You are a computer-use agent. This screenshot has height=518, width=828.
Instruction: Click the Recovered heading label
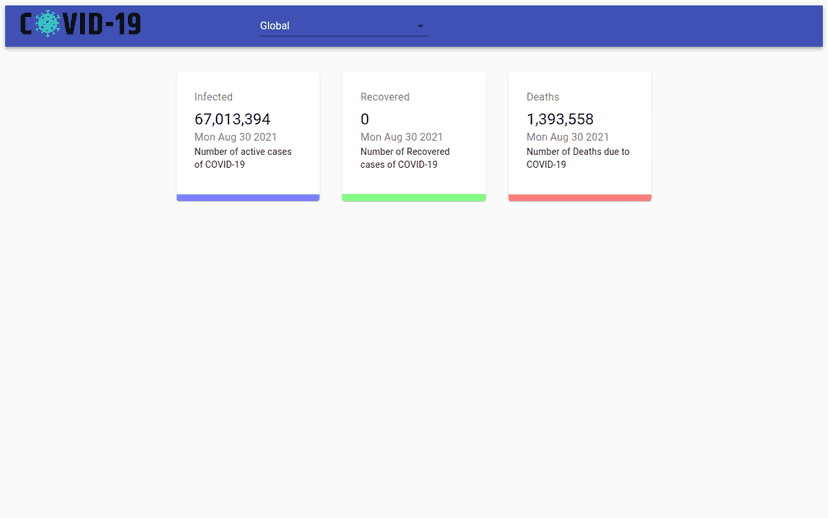pos(384,97)
